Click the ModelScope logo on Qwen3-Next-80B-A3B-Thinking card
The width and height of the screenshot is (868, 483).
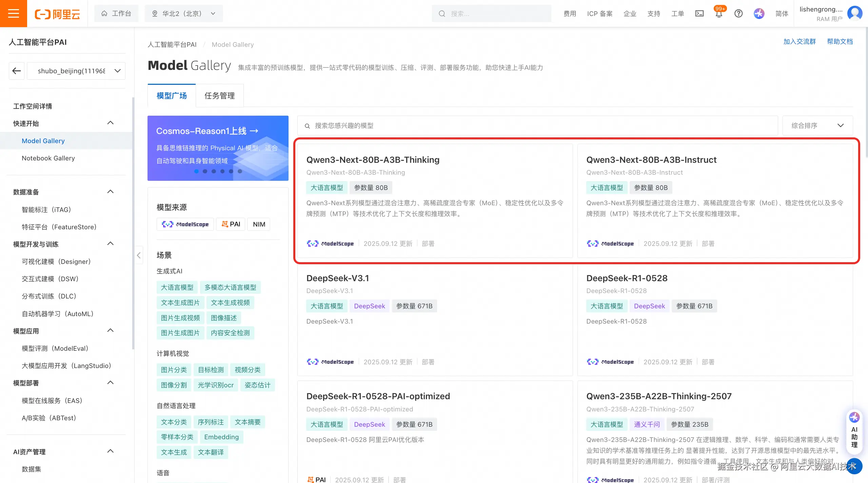coord(330,244)
